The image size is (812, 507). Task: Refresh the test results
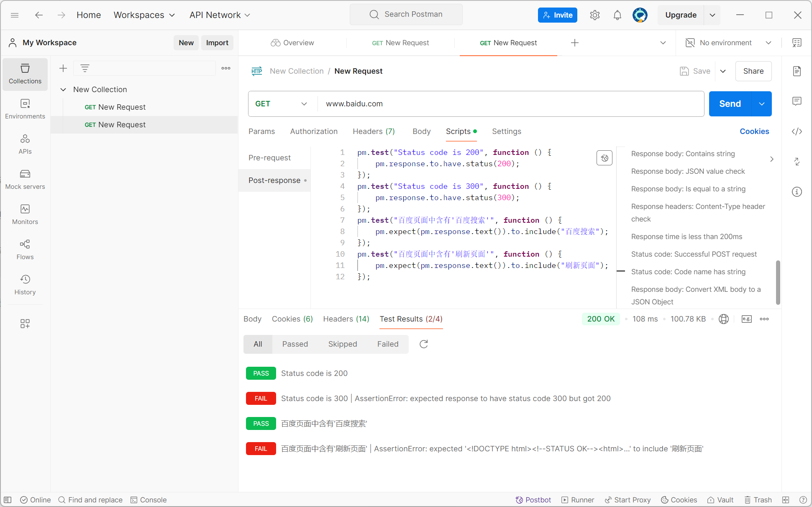click(424, 344)
